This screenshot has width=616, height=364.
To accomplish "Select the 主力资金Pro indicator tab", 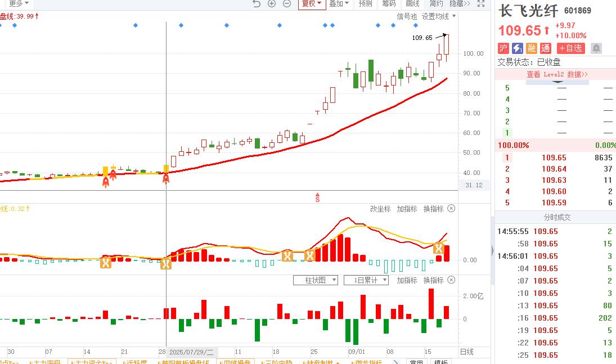I will (x=92, y=362).
